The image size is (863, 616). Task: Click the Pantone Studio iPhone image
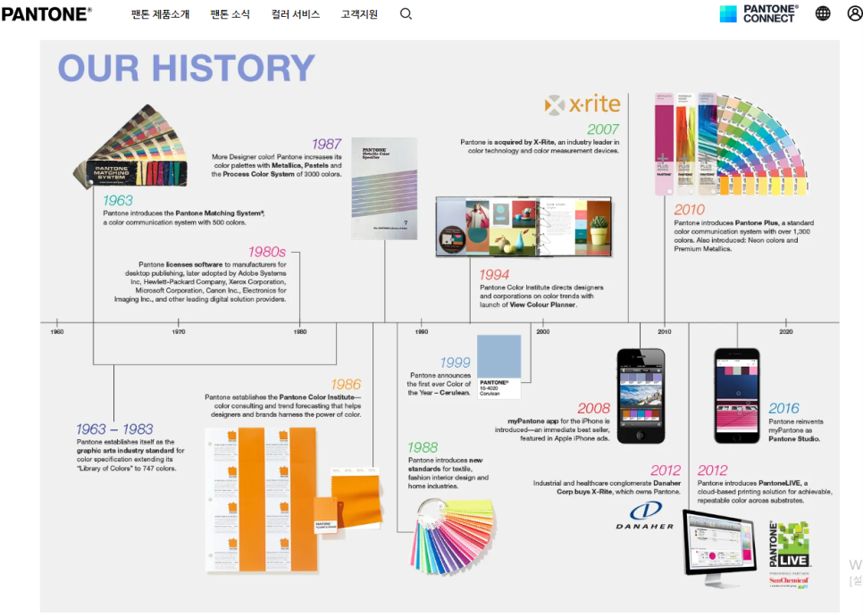[737, 395]
